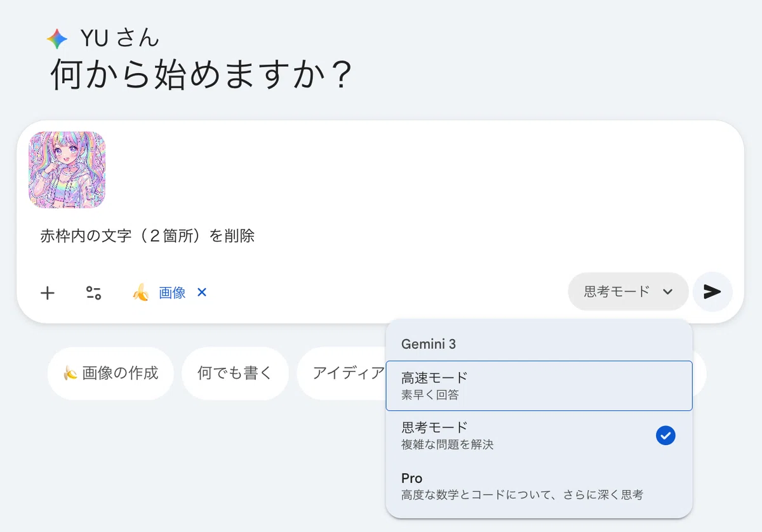Remove the 画像 tool with the X
Screen dimensions: 762x532
(202, 292)
